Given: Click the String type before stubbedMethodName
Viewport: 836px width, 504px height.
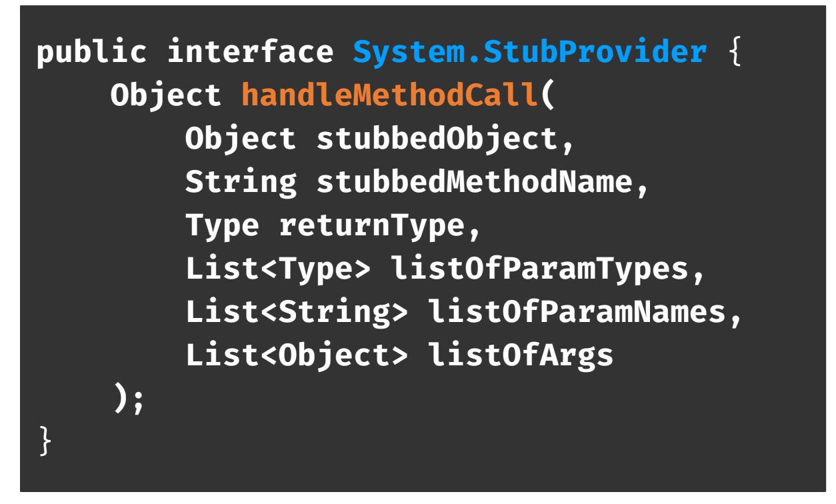Looking at the screenshot, I should click(x=240, y=183).
